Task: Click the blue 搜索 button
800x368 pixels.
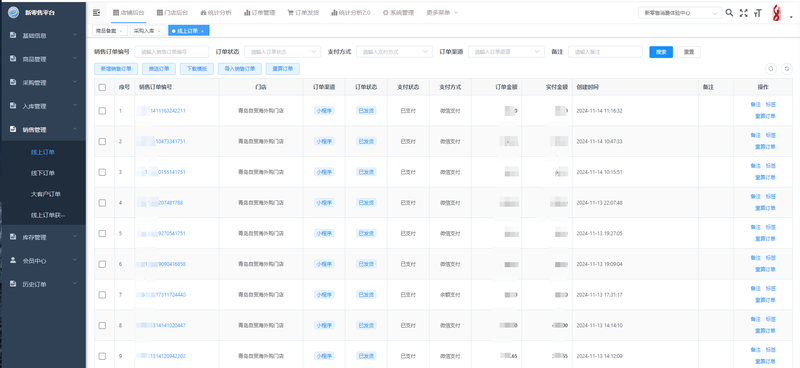Action: point(661,52)
